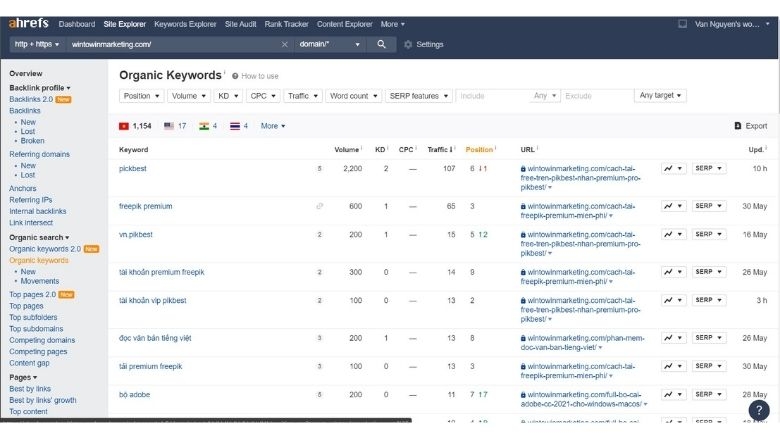The width and height of the screenshot is (780, 439).
Task: Select the US flag 17 filter
Action: [x=175, y=126]
